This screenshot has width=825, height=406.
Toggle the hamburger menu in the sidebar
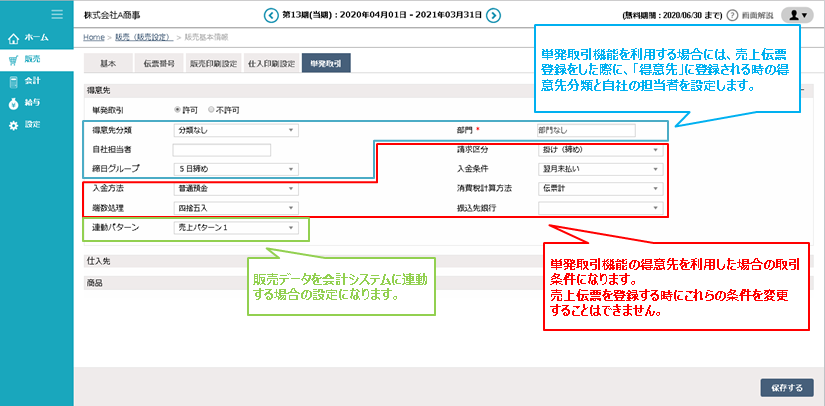tap(57, 15)
